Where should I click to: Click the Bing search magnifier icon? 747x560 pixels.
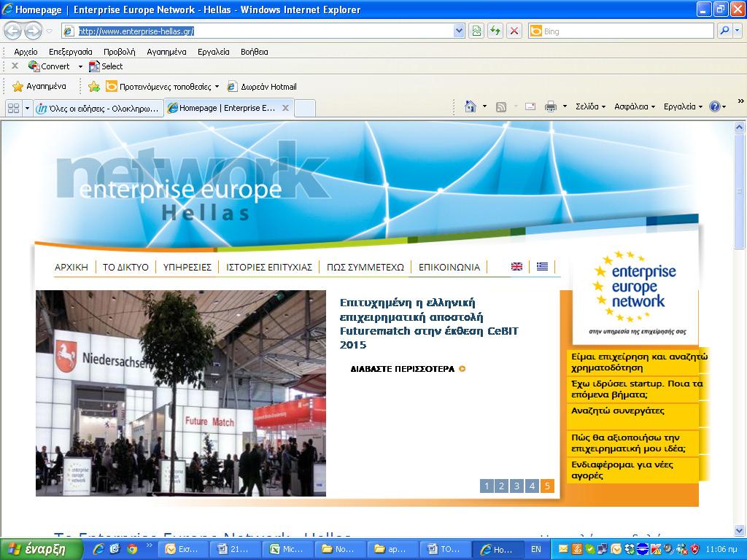[x=724, y=31]
